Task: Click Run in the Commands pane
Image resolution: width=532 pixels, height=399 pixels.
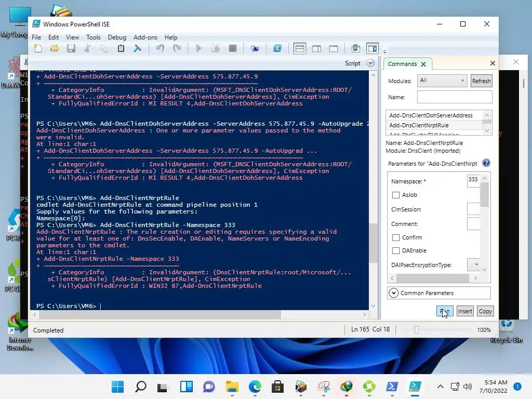Action: coord(445,311)
